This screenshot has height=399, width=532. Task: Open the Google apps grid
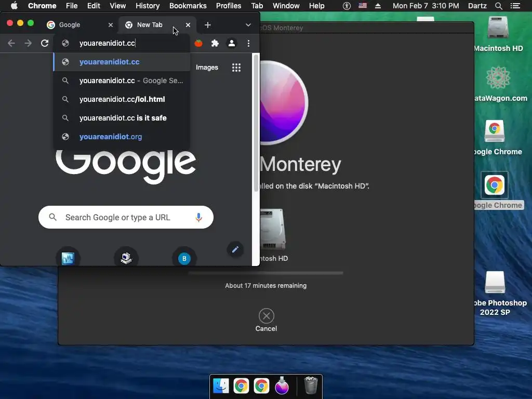236,68
